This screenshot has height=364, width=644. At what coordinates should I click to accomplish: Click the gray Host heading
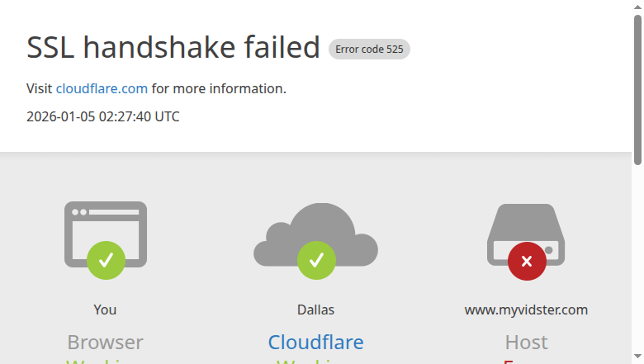(x=526, y=342)
